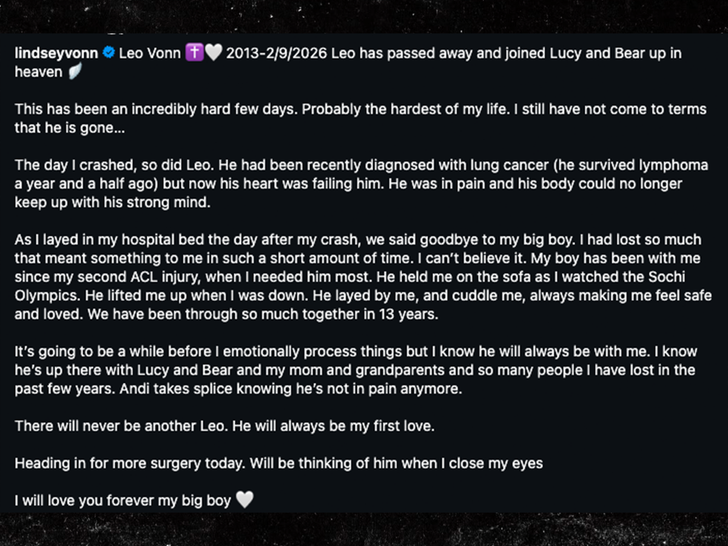The width and height of the screenshot is (728, 546).
Task: Click the white heart ending the post
Action: pyautogui.click(x=244, y=500)
